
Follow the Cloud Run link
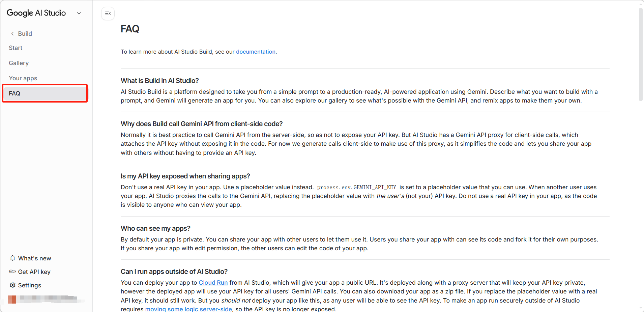[x=213, y=283]
